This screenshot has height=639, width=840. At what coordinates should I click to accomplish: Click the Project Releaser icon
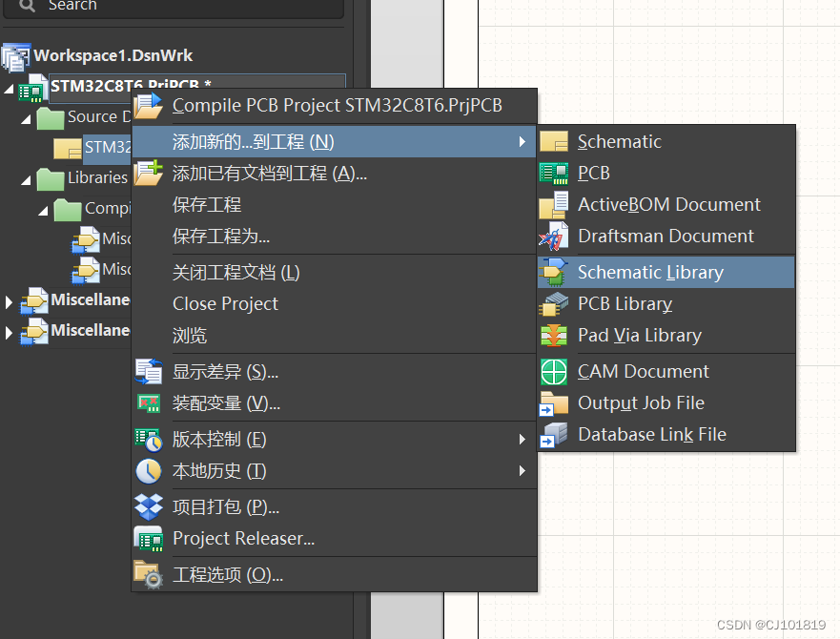(x=149, y=539)
